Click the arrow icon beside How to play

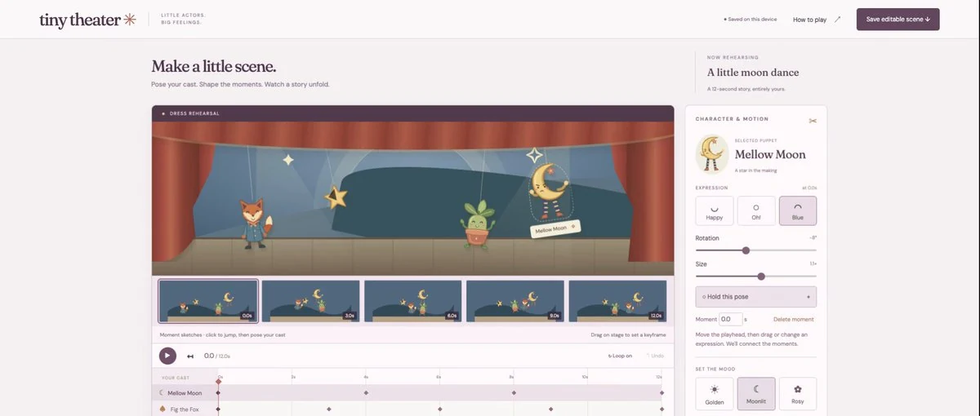coord(838,19)
